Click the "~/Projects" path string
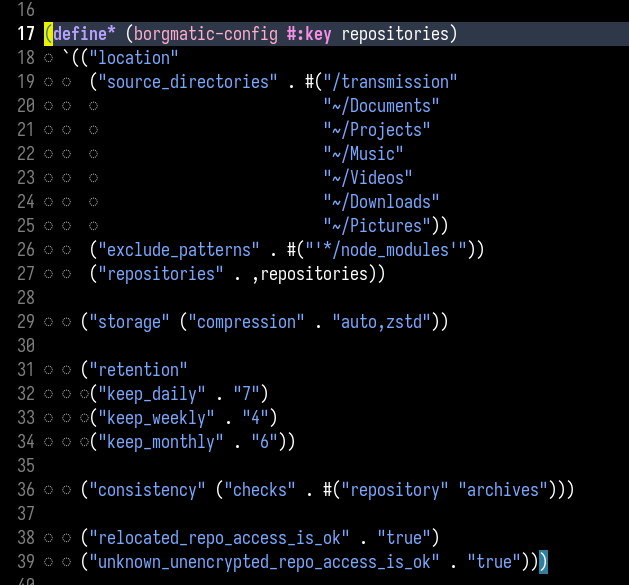 click(x=377, y=130)
